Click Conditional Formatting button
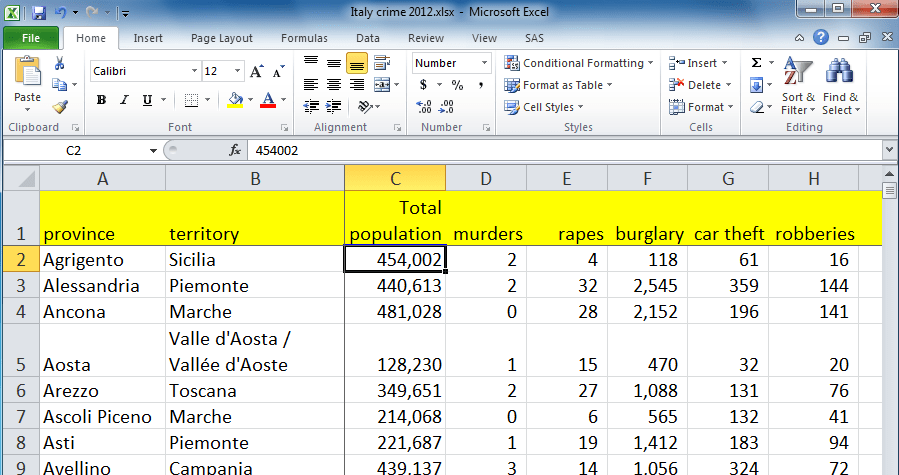This screenshot has height=475, width=899. pos(579,63)
